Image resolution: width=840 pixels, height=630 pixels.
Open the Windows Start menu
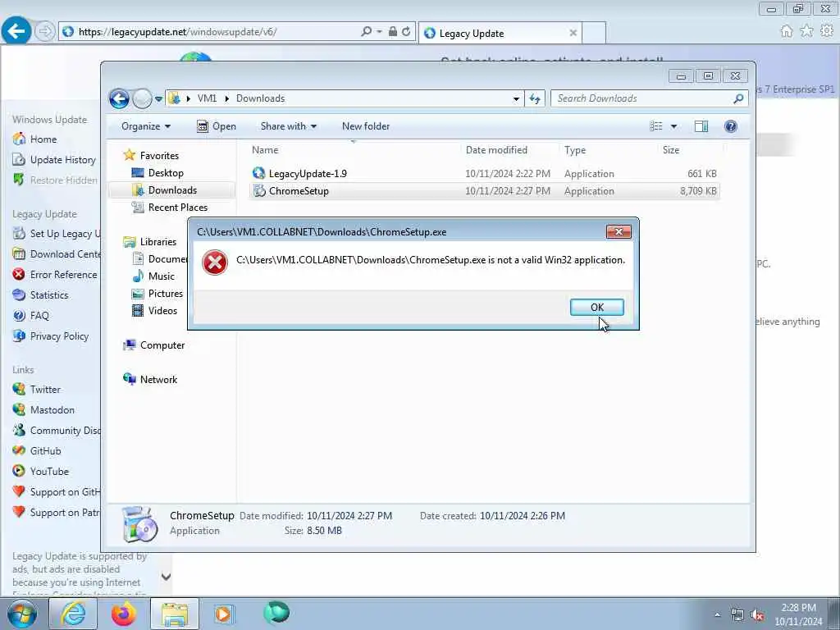(22, 614)
